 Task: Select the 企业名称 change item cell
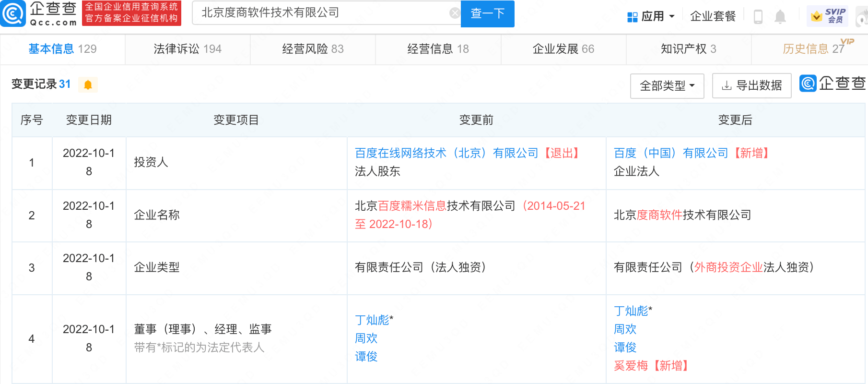point(236,215)
